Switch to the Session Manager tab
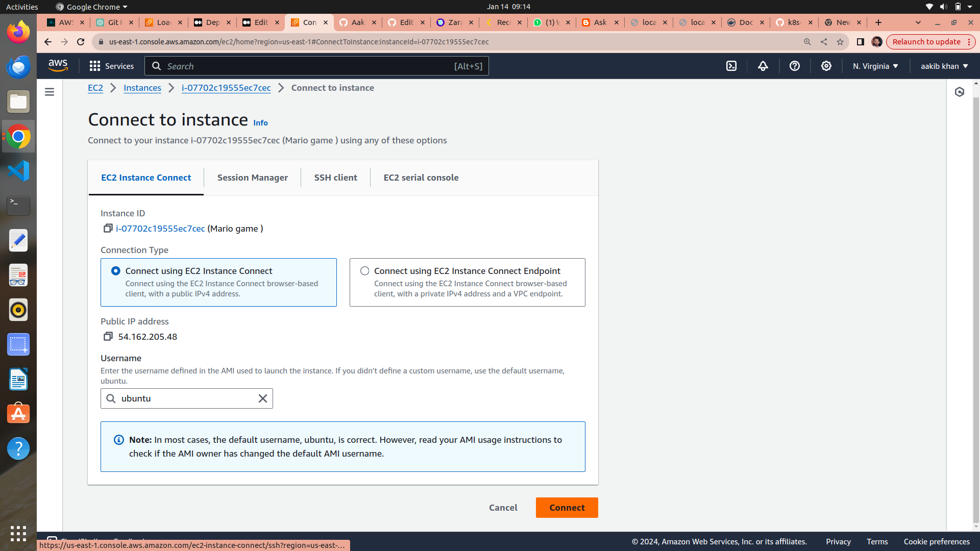 point(253,178)
